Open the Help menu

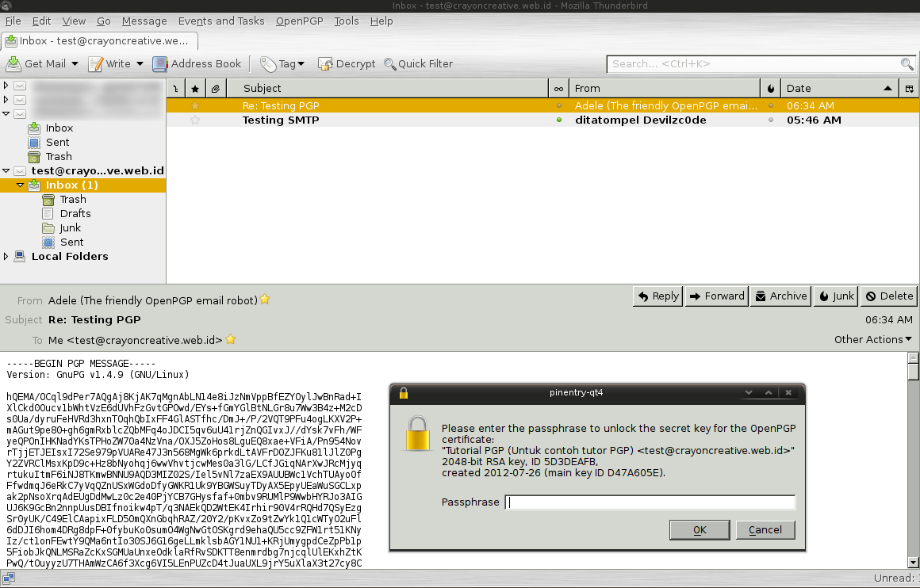click(381, 21)
